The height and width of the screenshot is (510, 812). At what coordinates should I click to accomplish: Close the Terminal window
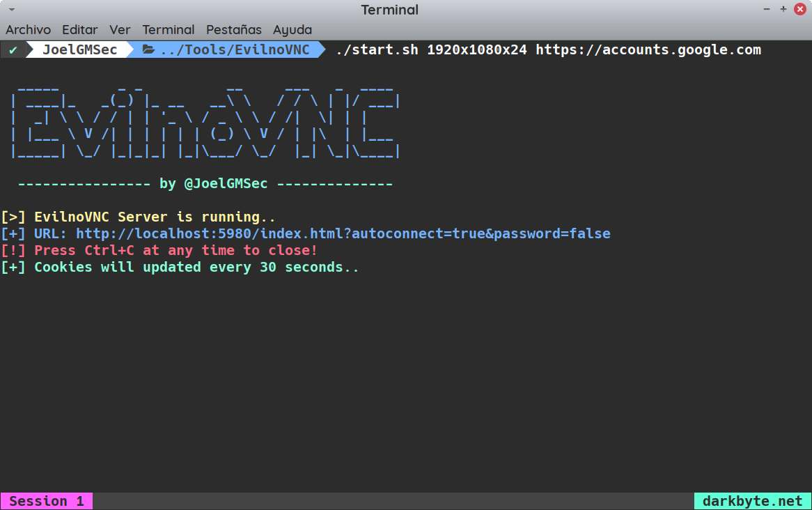pos(800,9)
